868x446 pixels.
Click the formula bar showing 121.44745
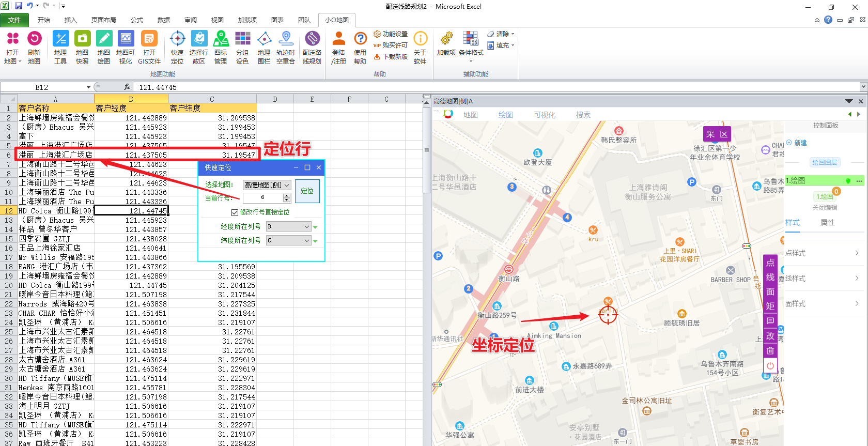pyautogui.click(x=496, y=87)
